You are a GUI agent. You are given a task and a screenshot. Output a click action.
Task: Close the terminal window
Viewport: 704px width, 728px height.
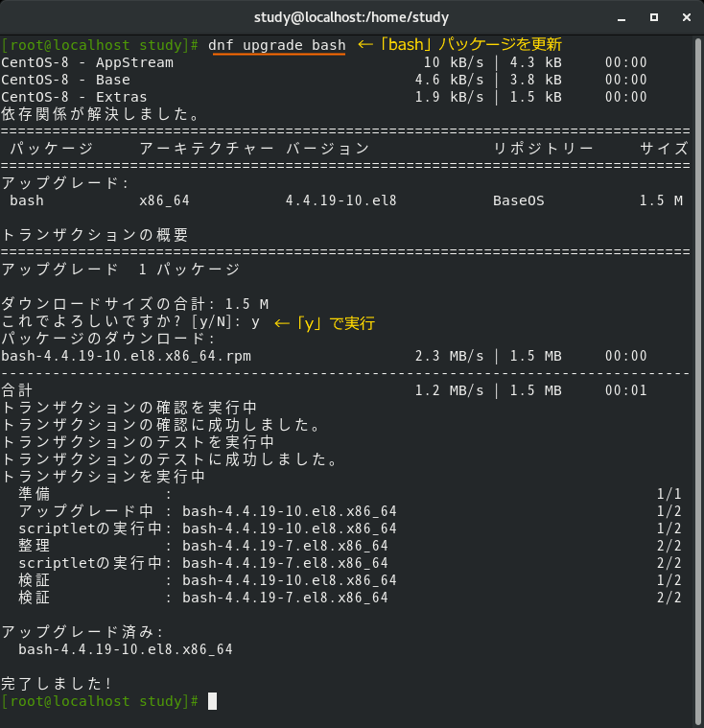pos(687,17)
